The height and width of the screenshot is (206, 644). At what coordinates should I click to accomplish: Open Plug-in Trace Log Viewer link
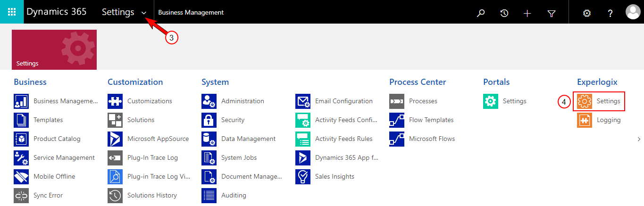coord(159,177)
